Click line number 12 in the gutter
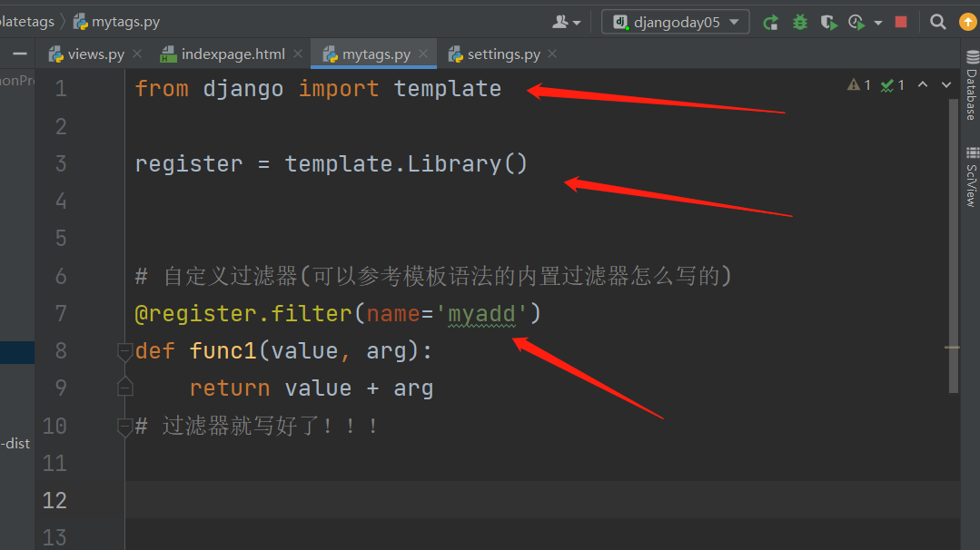Image resolution: width=980 pixels, height=550 pixels. (54, 501)
